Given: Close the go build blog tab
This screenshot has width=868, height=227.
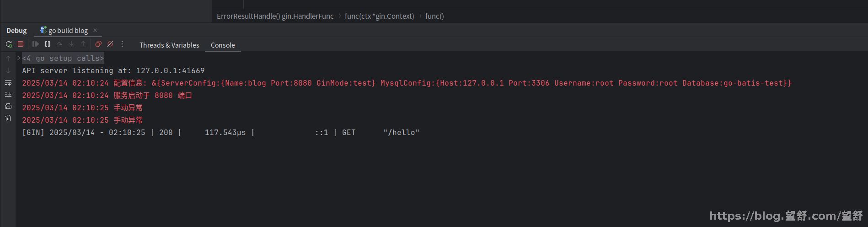Looking at the screenshot, I should [x=95, y=30].
